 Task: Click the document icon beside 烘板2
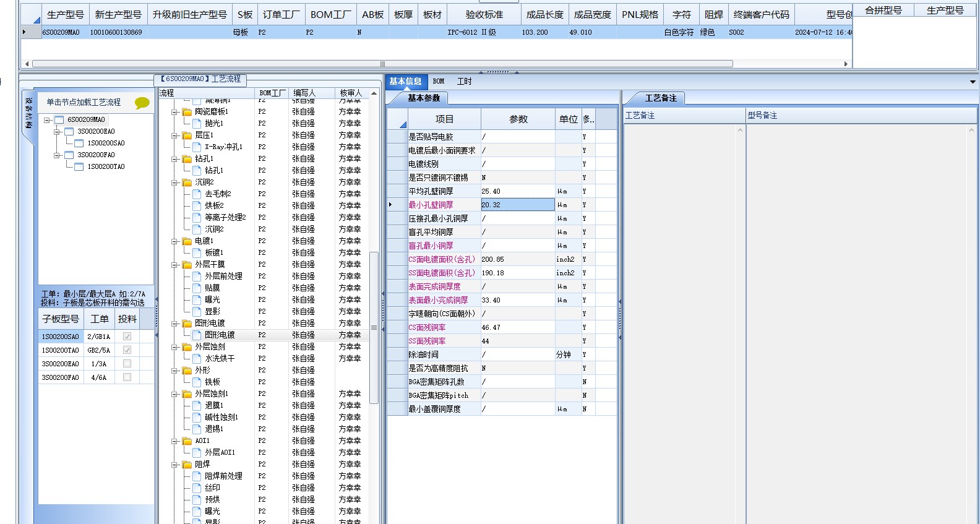pyautogui.click(x=197, y=206)
